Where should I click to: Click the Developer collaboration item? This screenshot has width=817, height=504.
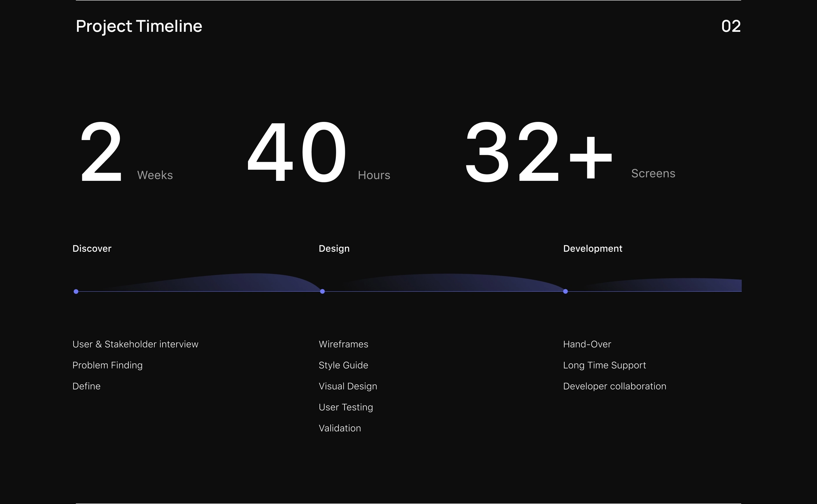coord(614,386)
